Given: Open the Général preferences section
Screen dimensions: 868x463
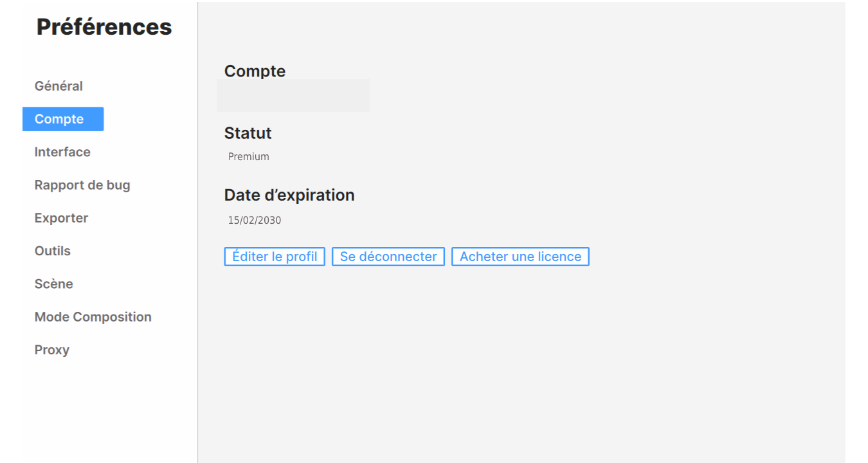Looking at the screenshot, I should [x=59, y=86].
